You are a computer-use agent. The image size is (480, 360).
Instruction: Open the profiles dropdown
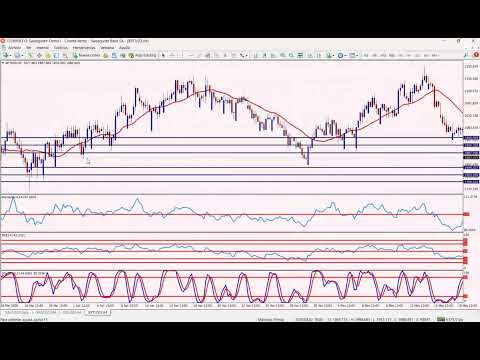(18, 55)
